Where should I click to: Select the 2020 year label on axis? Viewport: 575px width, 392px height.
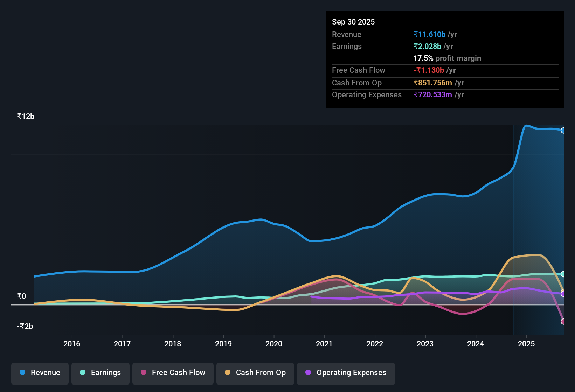pyautogui.click(x=274, y=344)
